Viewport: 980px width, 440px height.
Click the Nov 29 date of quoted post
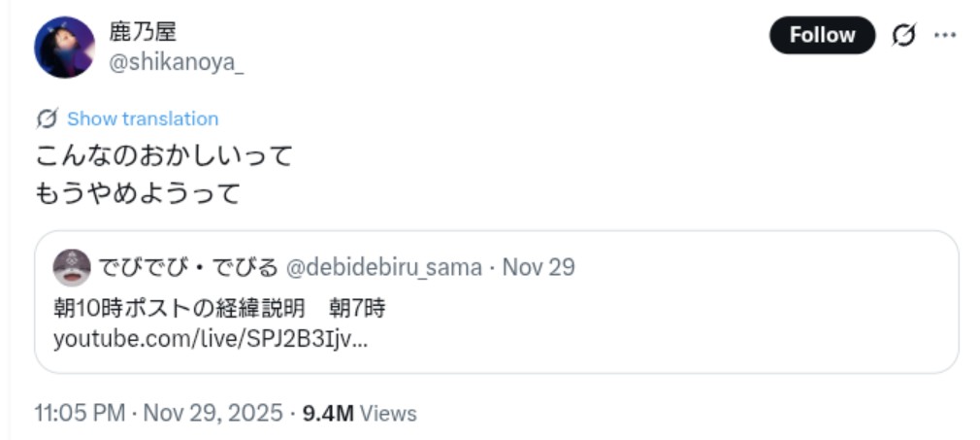539,267
